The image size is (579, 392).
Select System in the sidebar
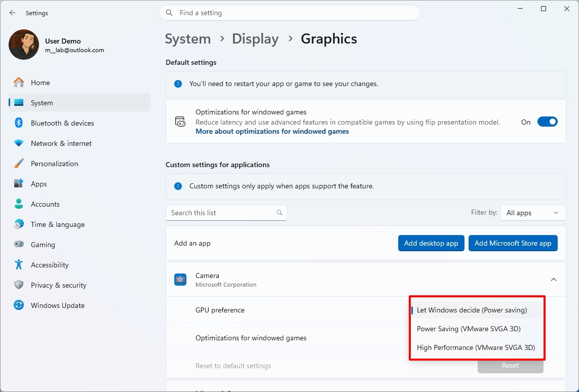click(x=80, y=103)
